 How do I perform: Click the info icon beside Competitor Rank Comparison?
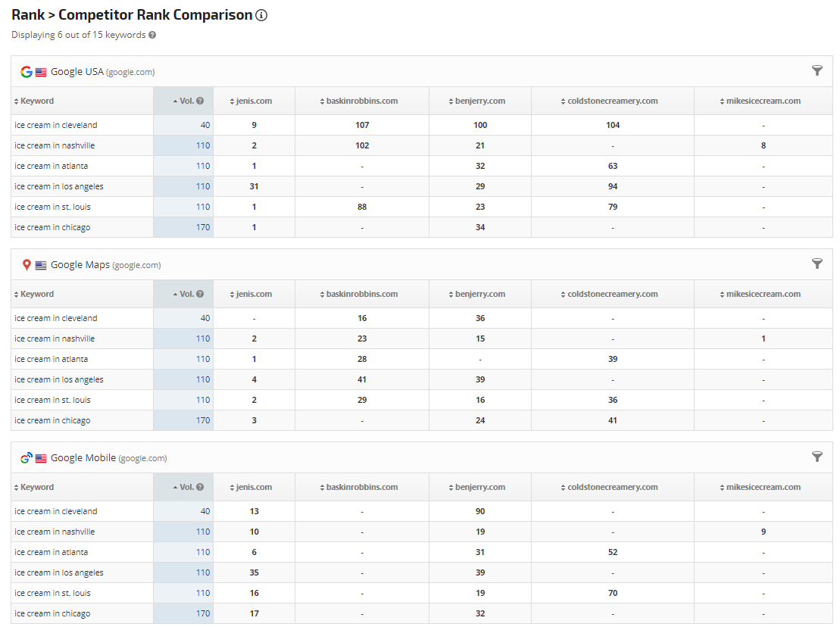point(261,15)
